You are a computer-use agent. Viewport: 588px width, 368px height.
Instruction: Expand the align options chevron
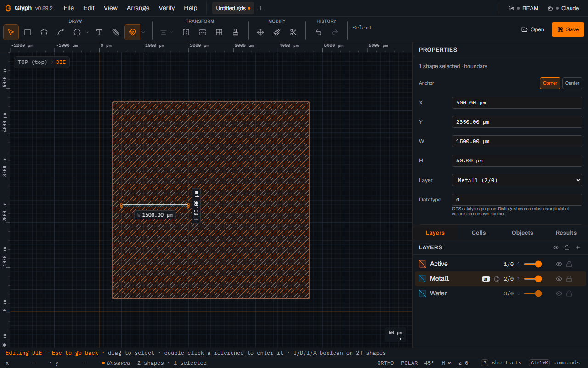point(171,32)
